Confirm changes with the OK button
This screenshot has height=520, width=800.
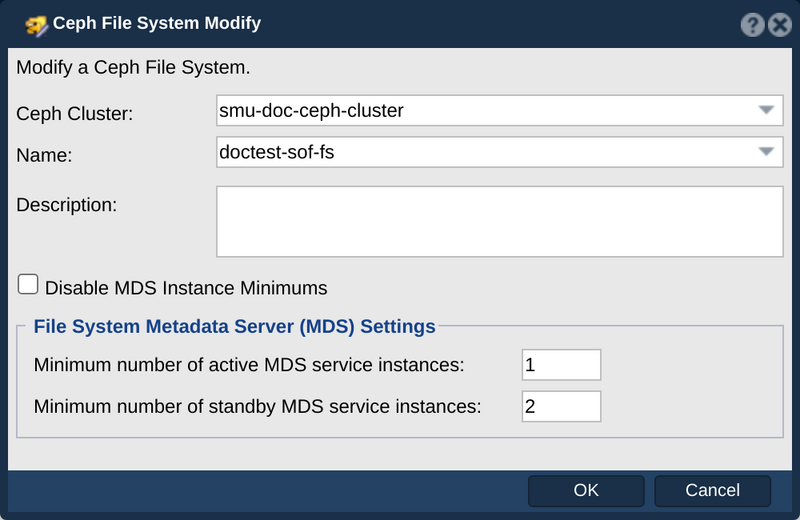586,490
